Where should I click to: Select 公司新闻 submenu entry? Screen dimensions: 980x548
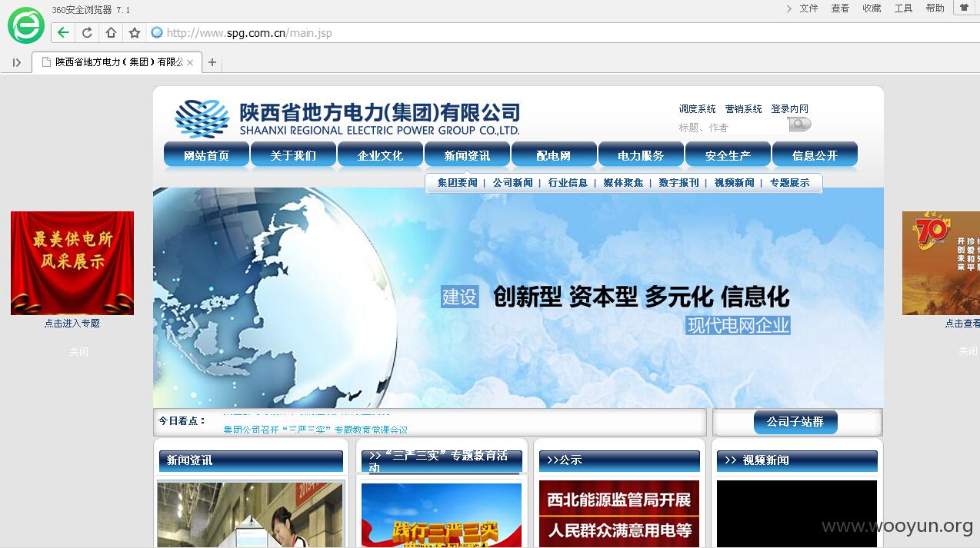512,183
